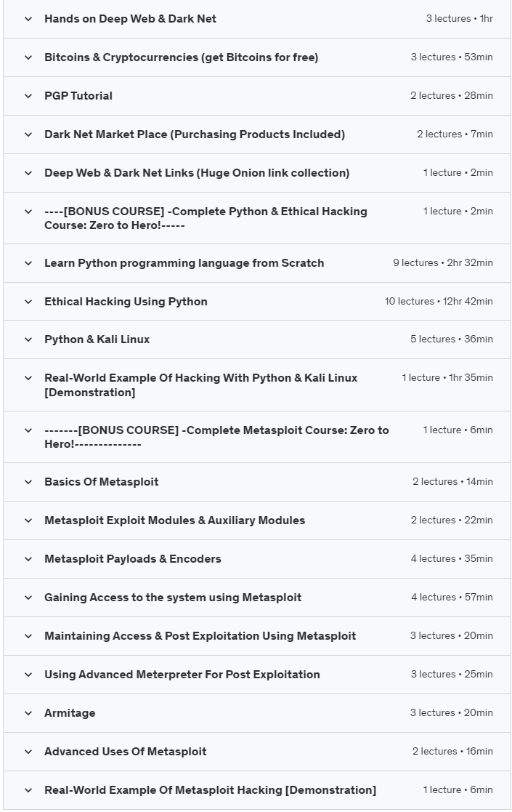Click the '3 lectures • 25min' duration text
Screen dimensions: 512x812
pos(452,675)
